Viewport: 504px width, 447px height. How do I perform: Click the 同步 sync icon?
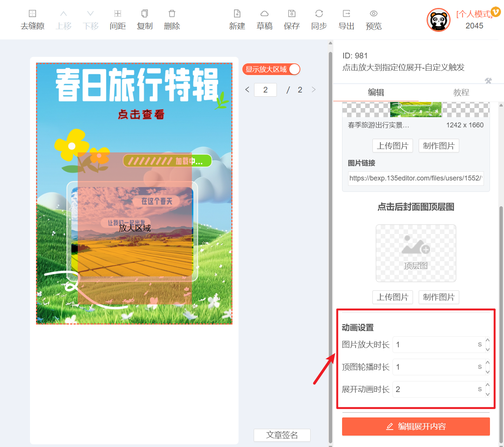(319, 14)
